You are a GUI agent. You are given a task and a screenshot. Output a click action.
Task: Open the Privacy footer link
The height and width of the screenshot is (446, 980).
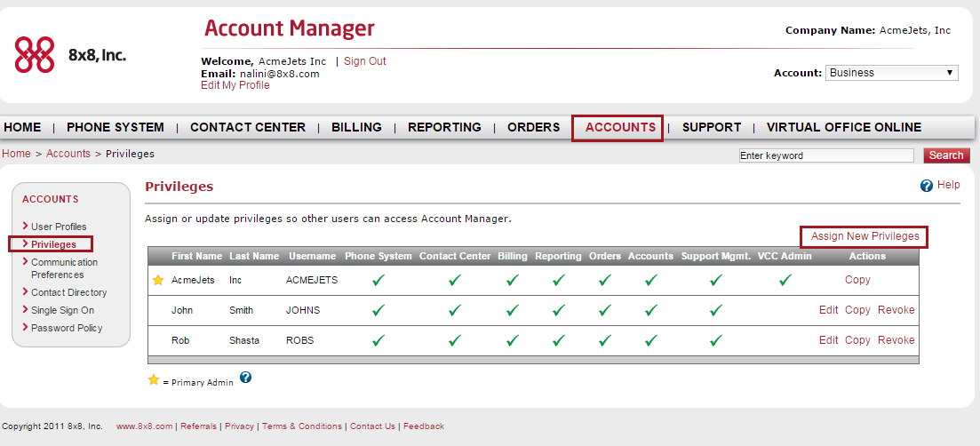click(x=239, y=426)
